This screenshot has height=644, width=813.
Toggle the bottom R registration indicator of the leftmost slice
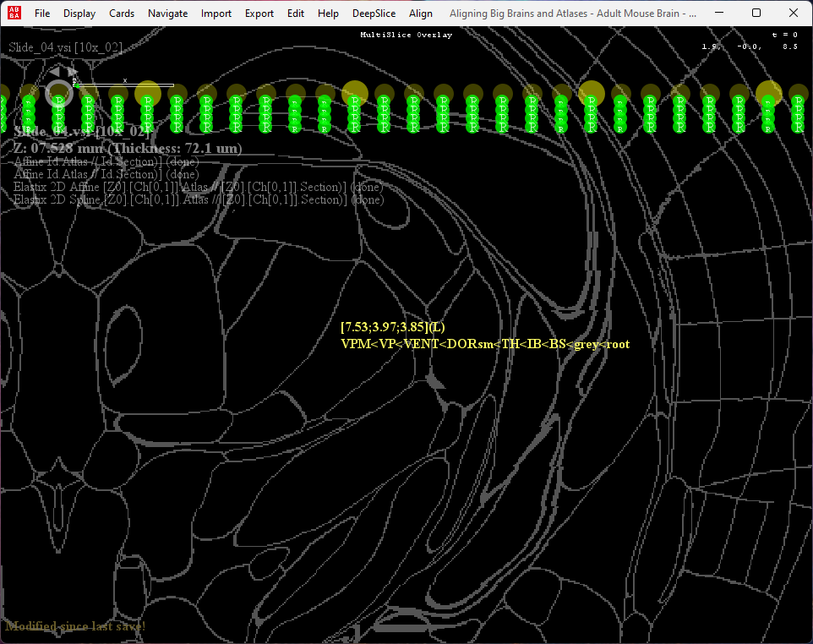[x=3, y=127]
